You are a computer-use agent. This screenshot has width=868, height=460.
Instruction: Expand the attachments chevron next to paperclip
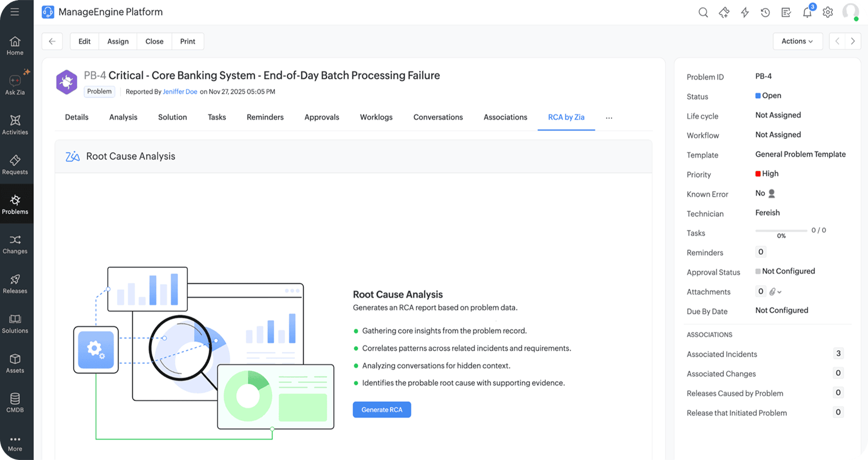[779, 291]
